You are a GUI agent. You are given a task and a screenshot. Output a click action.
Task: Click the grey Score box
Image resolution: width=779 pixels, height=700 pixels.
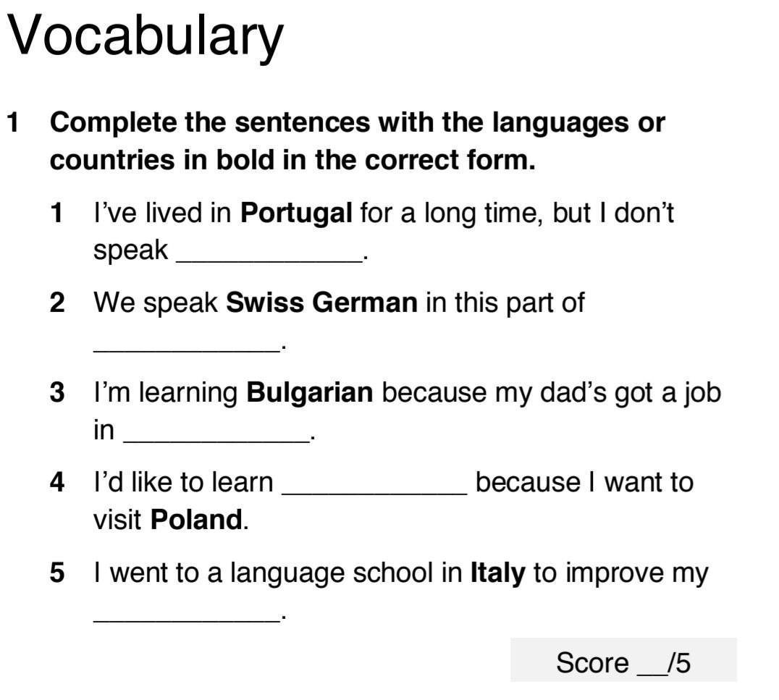[623, 659]
